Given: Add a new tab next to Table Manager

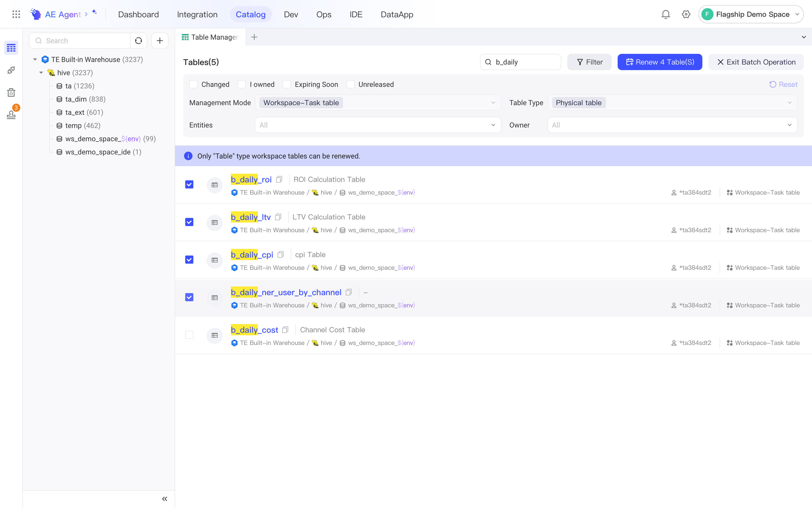Looking at the screenshot, I should (x=254, y=37).
